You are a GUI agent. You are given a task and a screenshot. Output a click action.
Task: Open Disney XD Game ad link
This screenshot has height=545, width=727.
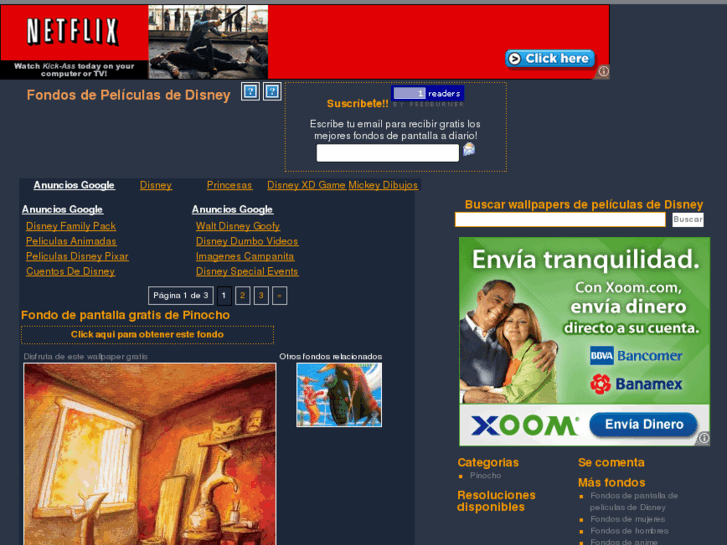coord(306,185)
